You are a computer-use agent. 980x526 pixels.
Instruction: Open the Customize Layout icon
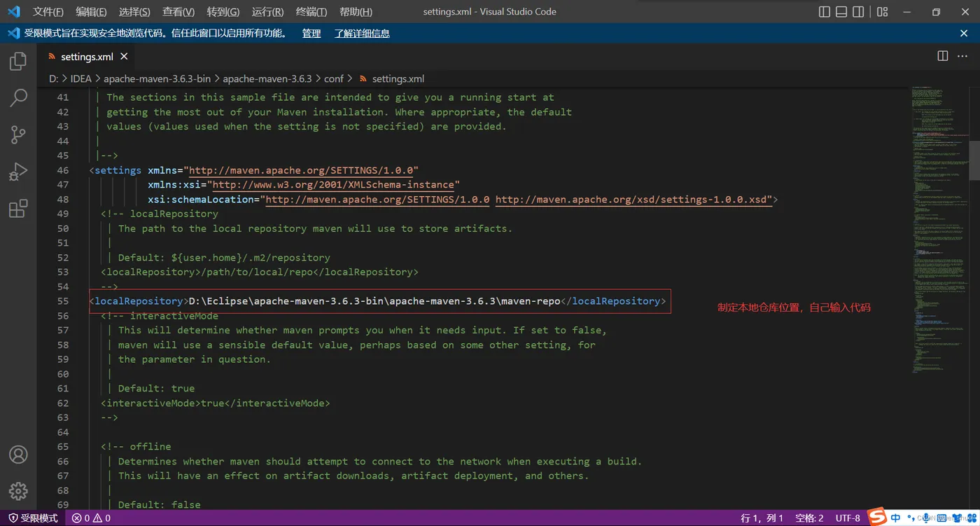[x=882, y=12]
